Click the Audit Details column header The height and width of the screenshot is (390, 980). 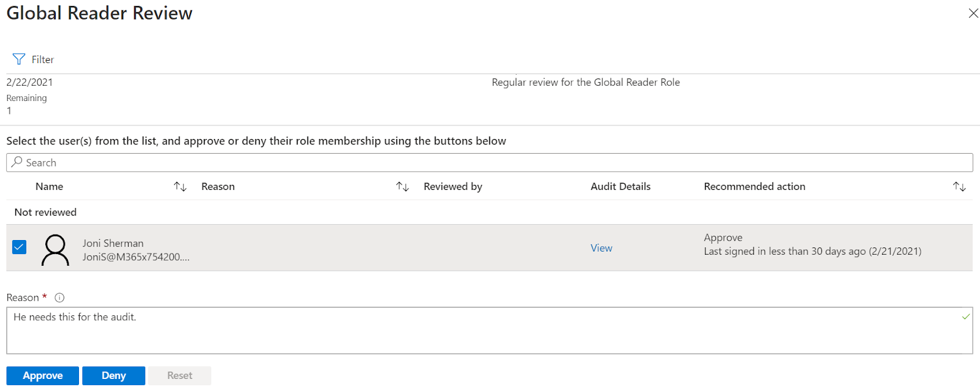[620, 187]
